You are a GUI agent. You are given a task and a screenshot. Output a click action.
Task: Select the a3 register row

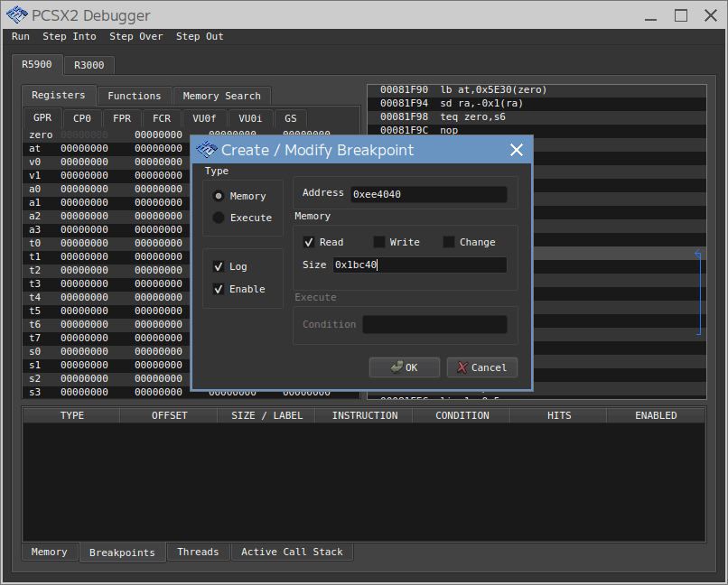(x=107, y=229)
